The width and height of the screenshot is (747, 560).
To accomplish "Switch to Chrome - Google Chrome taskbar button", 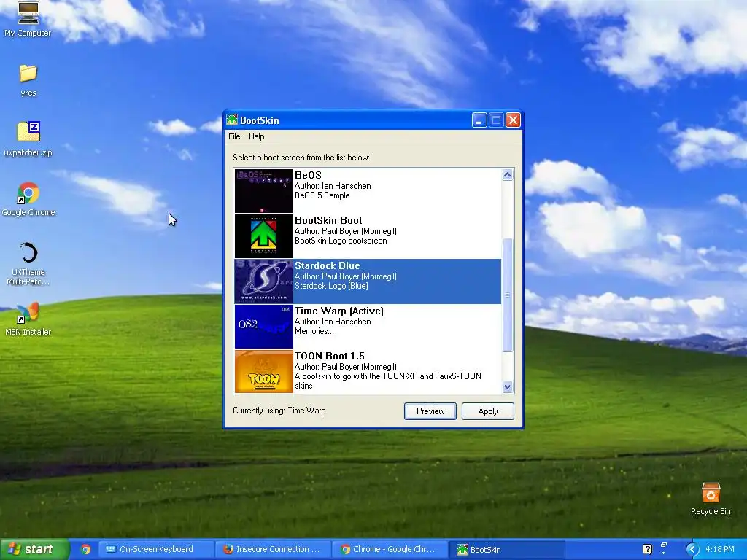I will (x=390, y=549).
